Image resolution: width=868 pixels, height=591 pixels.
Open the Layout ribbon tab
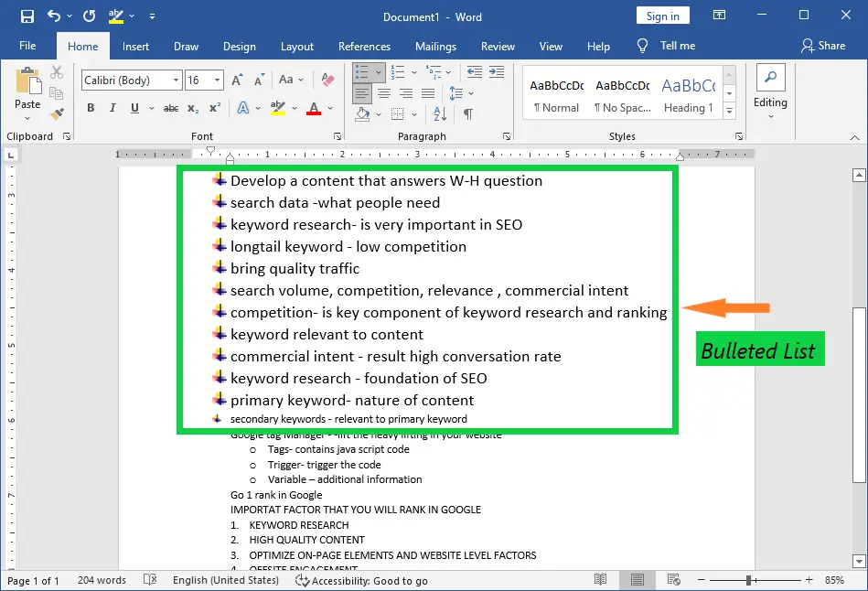pyautogui.click(x=296, y=47)
